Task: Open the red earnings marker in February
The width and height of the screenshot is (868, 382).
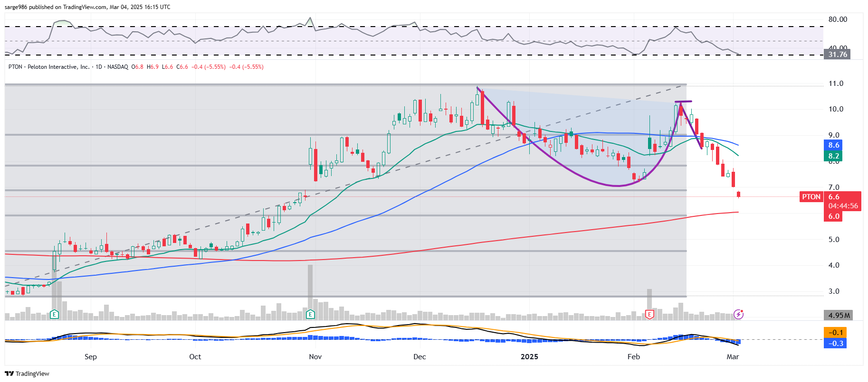Action: click(649, 314)
